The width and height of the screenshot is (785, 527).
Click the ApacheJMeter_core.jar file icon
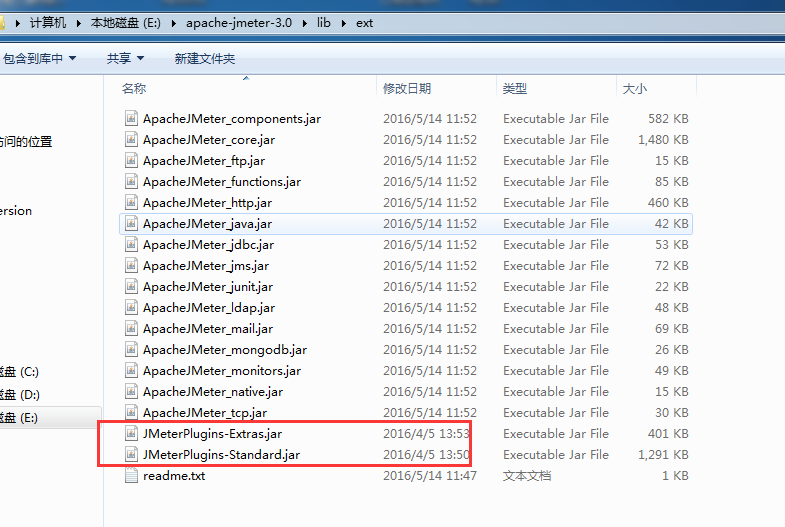click(131, 139)
